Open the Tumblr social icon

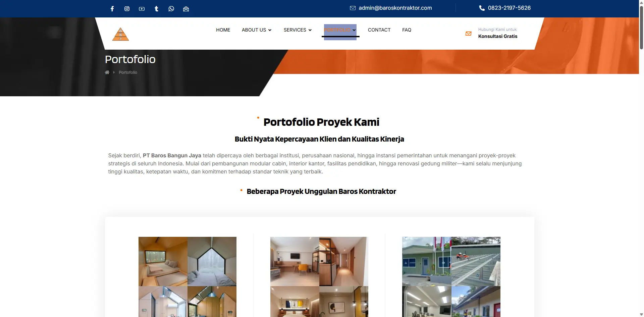pyautogui.click(x=157, y=9)
